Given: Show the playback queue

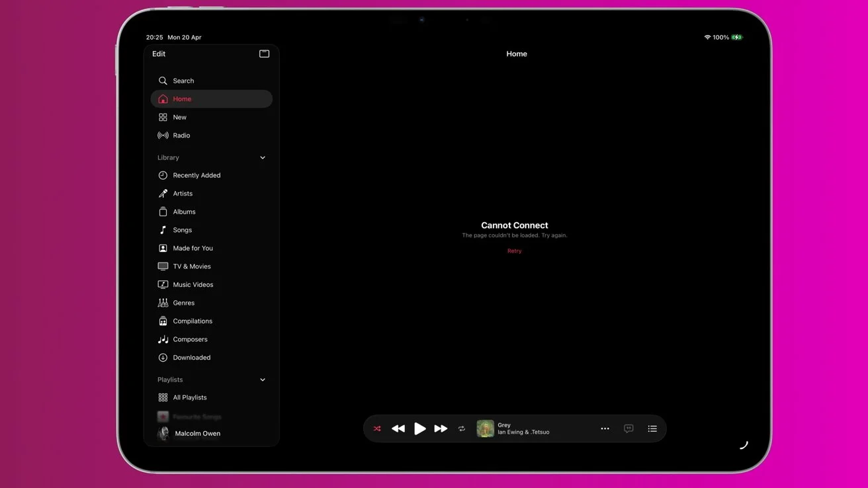Looking at the screenshot, I should (652, 428).
